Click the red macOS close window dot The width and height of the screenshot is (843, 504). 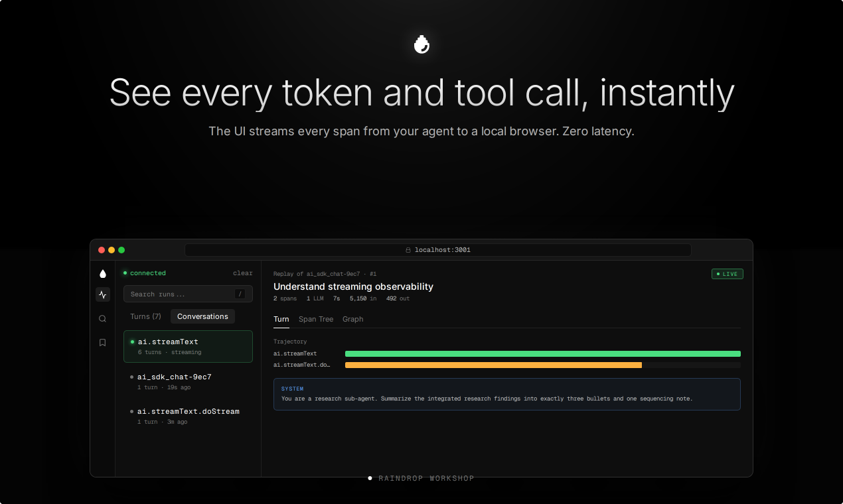102,250
